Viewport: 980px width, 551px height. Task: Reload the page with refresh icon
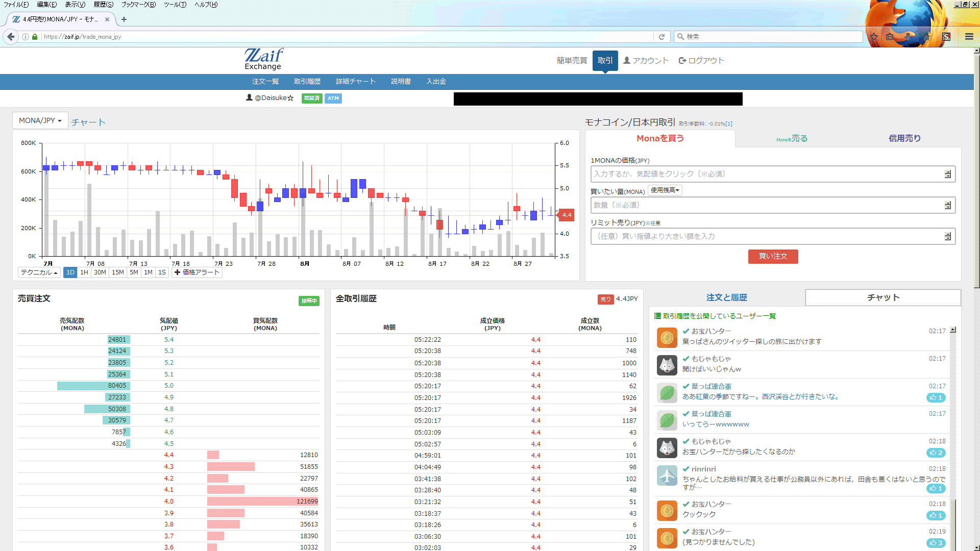[x=661, y=37]
